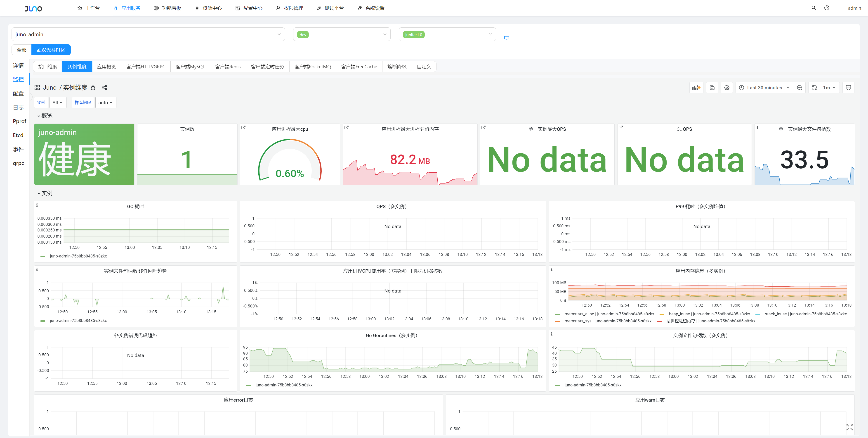Save dashboard using the floppy icon
This screenshot has height=438, width=868.
pyautogui.click(x=712, y=88)
